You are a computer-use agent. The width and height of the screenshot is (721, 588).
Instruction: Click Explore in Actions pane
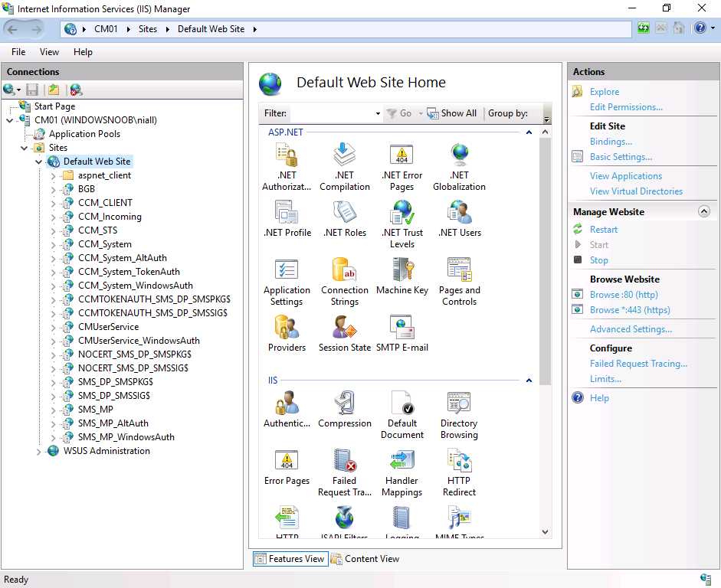click(605, 91)
